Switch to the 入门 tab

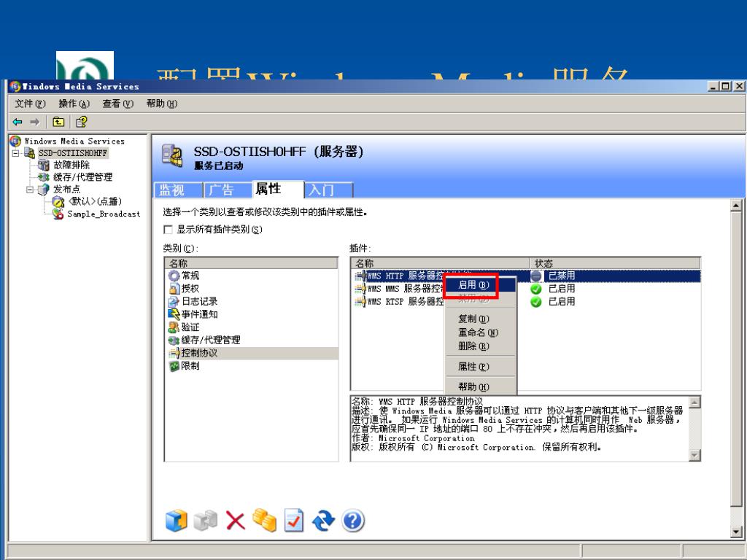(328, 190)
